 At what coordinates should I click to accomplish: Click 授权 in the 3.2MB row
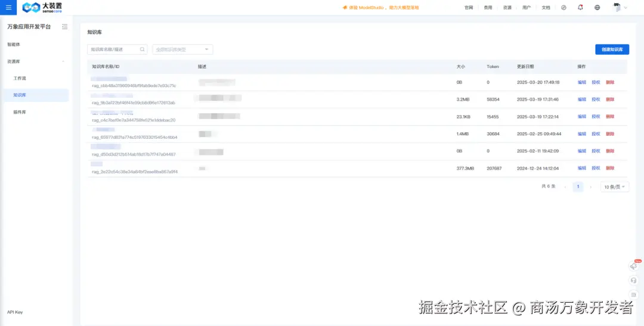coord(596,100)
